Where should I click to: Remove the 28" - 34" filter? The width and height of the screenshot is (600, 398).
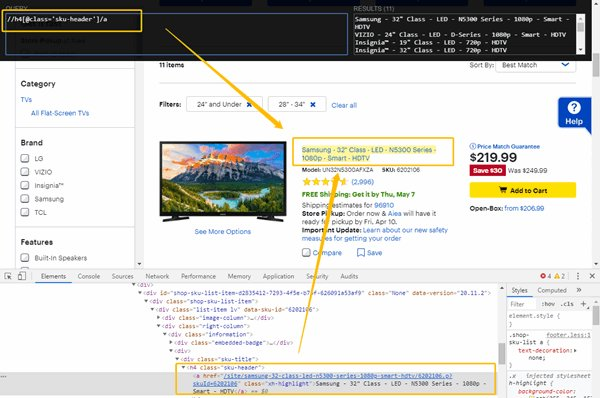click(x=313, y=104)
